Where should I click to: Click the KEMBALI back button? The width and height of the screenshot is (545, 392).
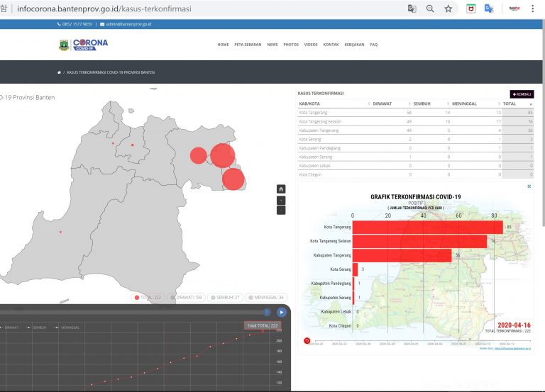(522, 94)
